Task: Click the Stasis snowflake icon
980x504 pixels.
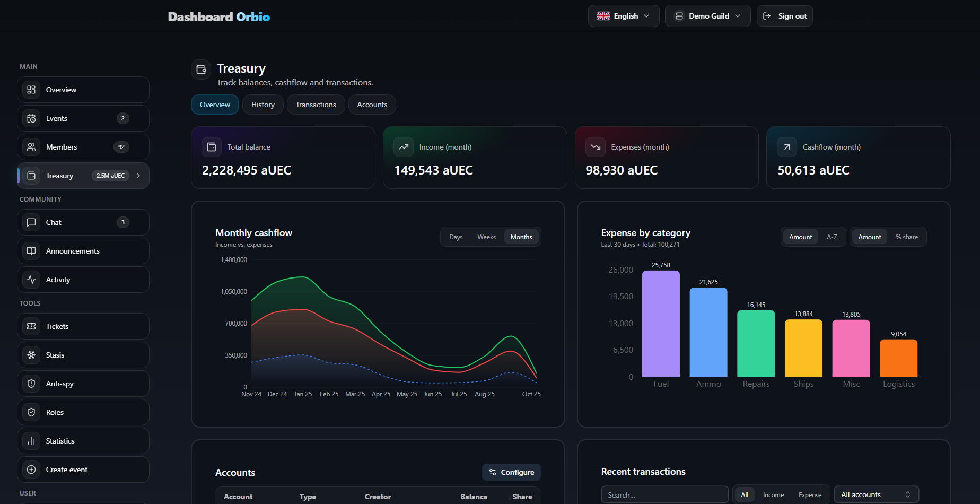Action: (31, 355)
